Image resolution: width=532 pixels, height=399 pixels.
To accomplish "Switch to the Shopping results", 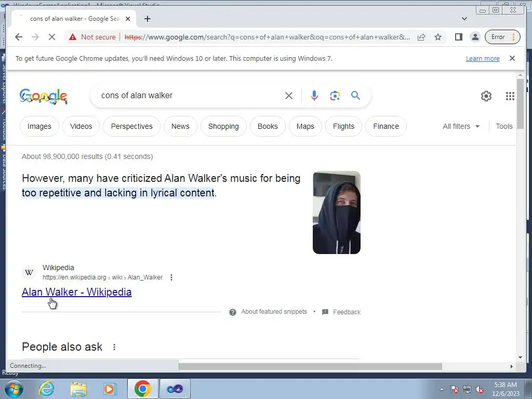I will 223,126.
